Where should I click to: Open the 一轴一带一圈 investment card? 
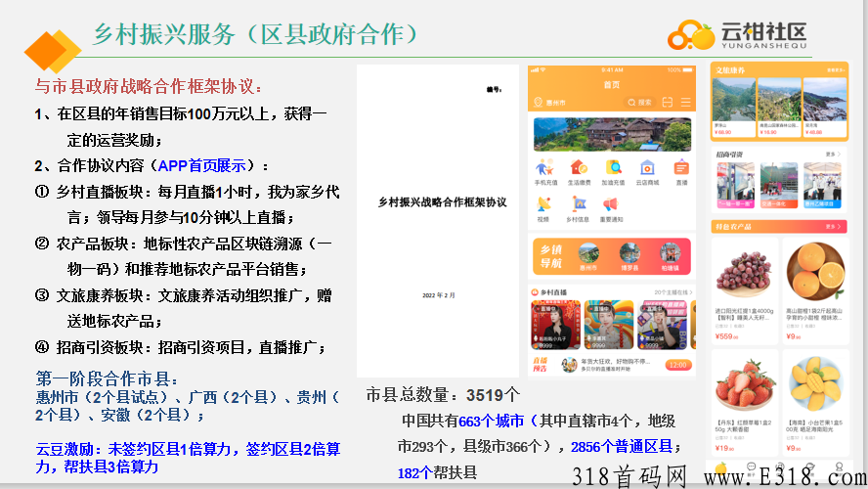point(735,185)
